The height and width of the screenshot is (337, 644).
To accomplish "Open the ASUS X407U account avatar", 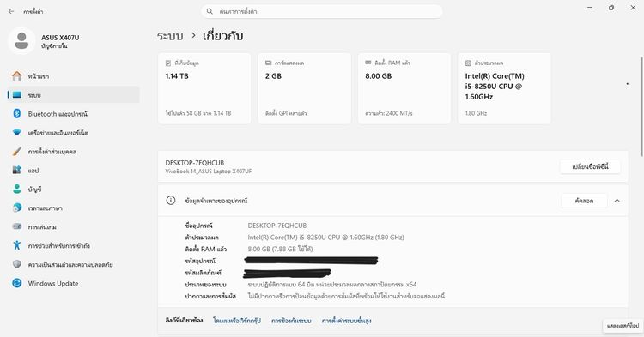I will point(21,41).
